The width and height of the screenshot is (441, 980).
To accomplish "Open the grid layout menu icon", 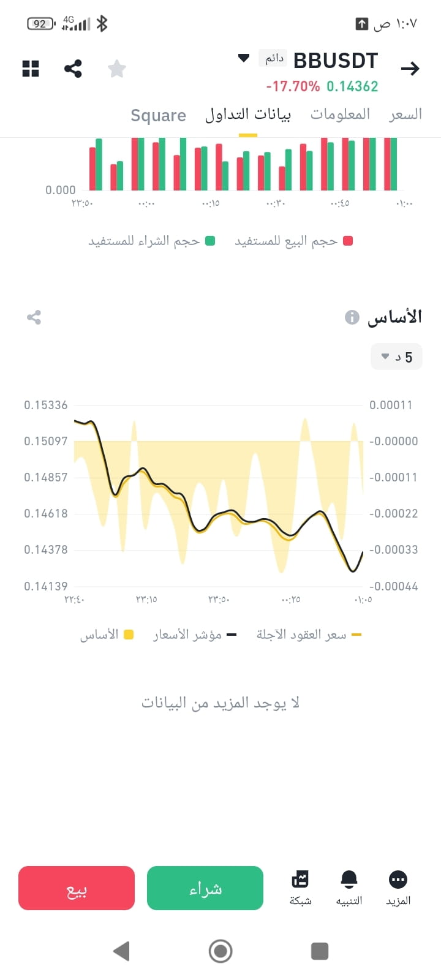I will 31,69.
